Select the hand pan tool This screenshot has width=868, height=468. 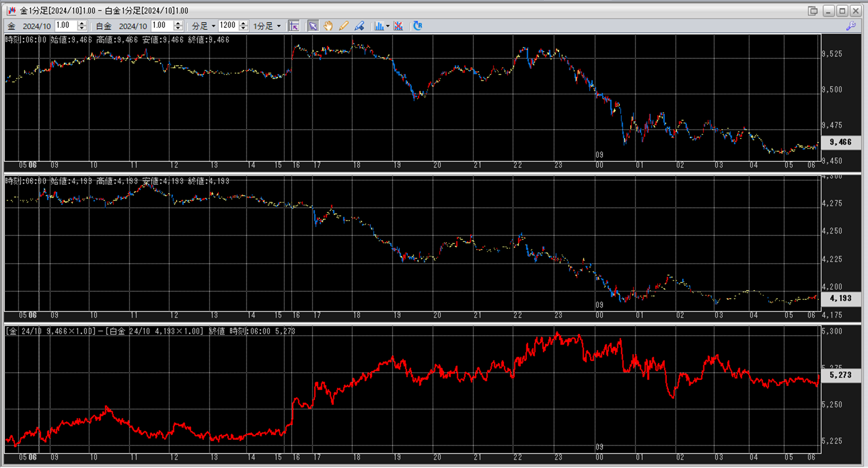(x=328, y=26)
